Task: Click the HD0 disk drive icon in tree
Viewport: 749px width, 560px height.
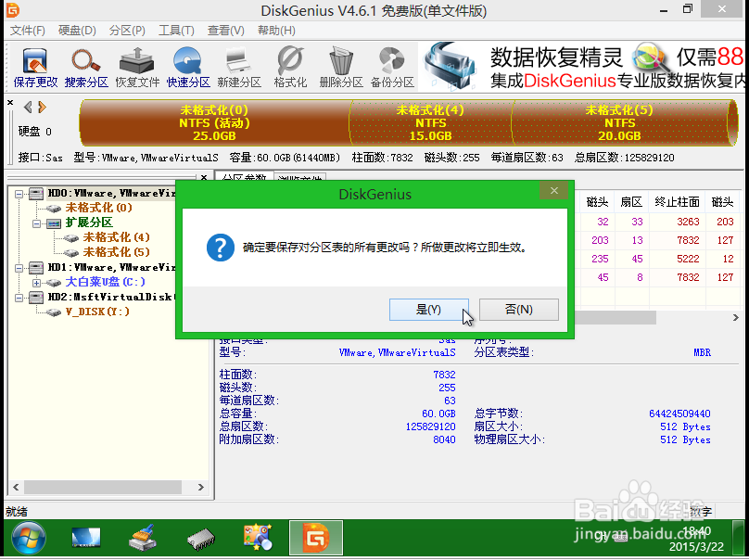Action: click(36, 194)
